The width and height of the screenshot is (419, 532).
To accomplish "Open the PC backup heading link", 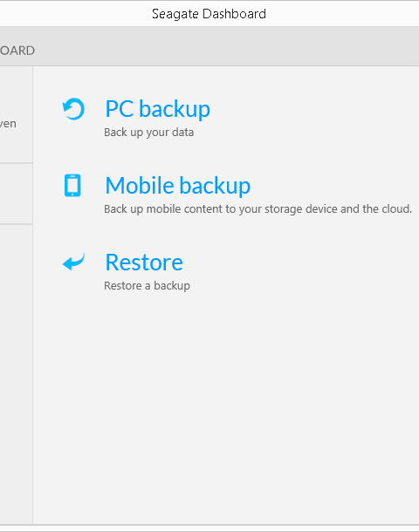I will click(x=157, y=109).
